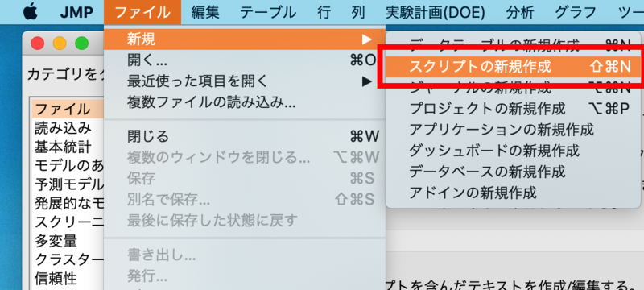Choose データベースの新規作成

514,171
